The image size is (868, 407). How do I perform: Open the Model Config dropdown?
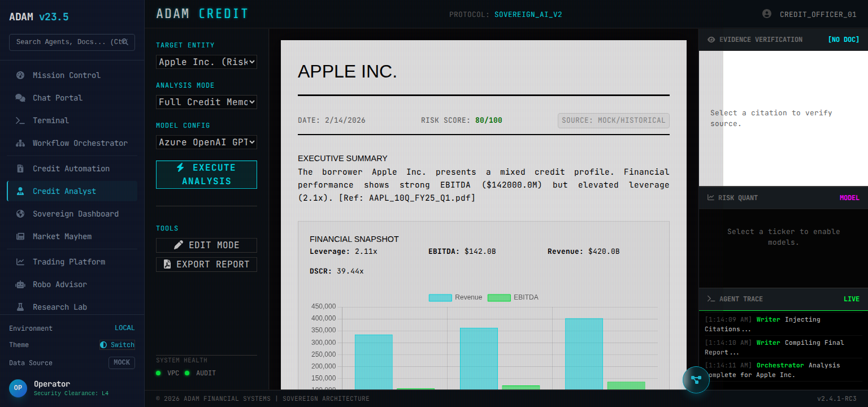pos(206,142)
